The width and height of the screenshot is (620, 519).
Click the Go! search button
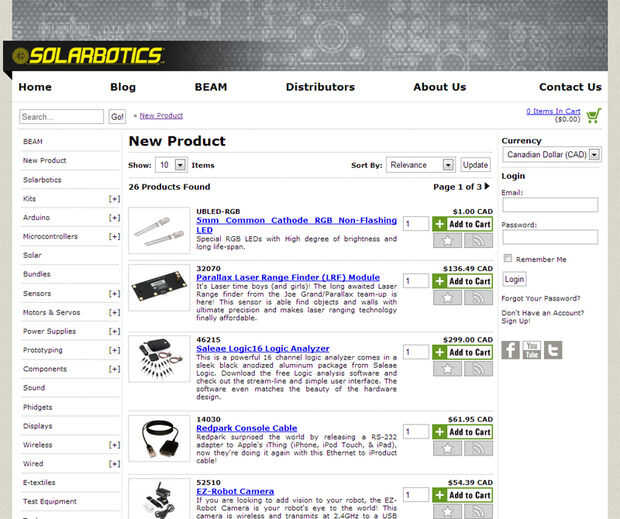pyautogui.click(x=117, y=117)
